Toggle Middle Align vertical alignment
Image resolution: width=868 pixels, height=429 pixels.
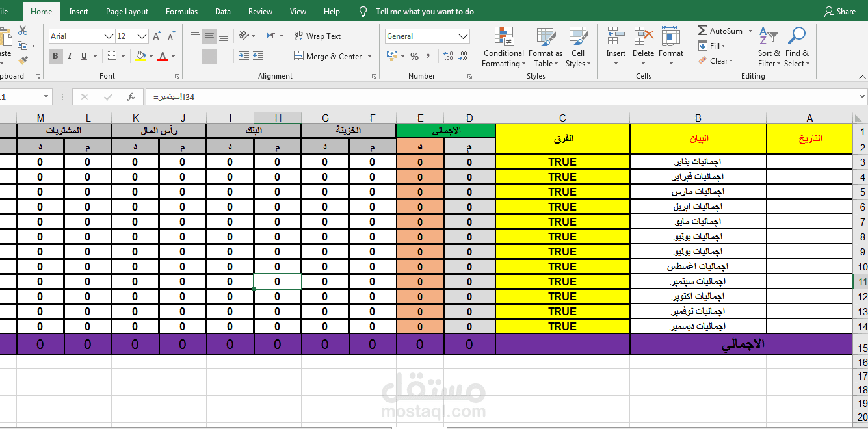[x=209, y=36]
